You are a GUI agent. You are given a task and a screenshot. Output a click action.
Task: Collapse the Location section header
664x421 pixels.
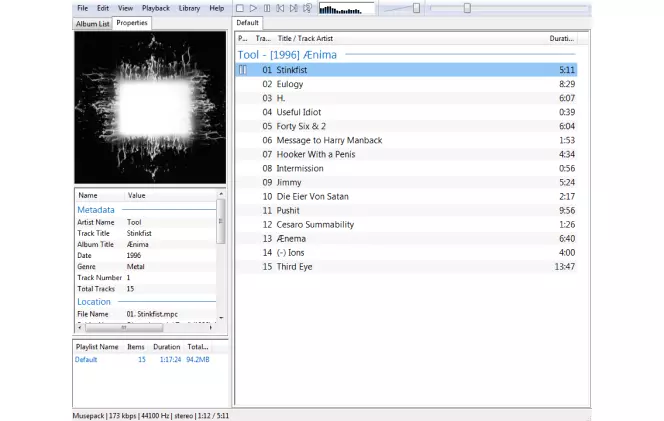[x=94, y=302]
